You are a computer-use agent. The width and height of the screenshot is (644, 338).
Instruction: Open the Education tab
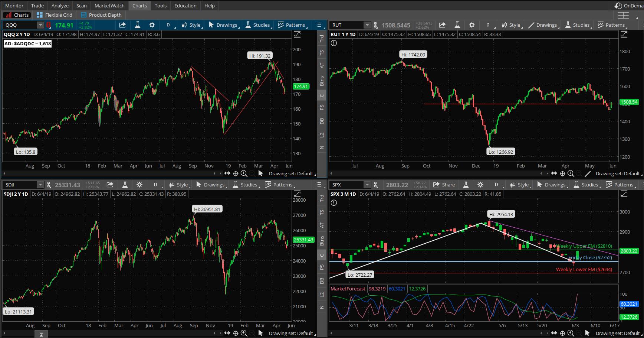coord(185,6)
